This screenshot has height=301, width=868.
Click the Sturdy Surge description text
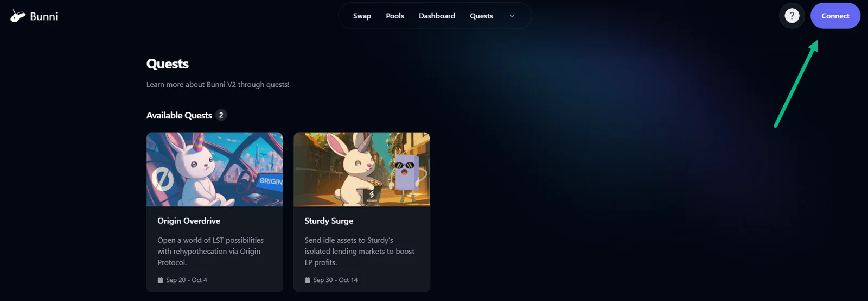coord(359,251)
